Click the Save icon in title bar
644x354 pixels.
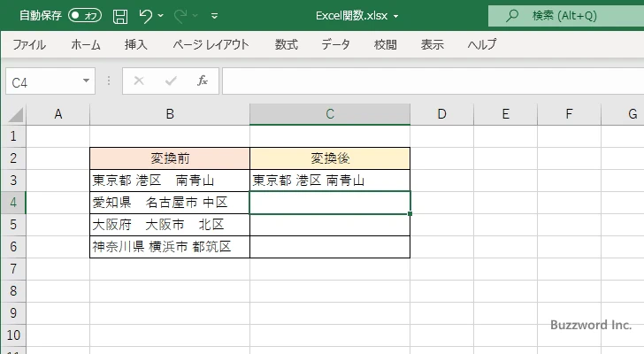click(x=120, y=16)
